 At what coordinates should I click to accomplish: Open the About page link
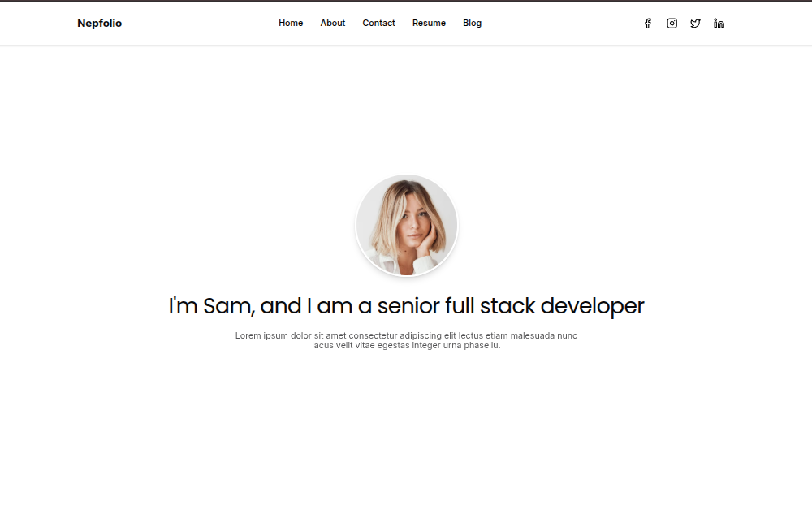point(333,24)
